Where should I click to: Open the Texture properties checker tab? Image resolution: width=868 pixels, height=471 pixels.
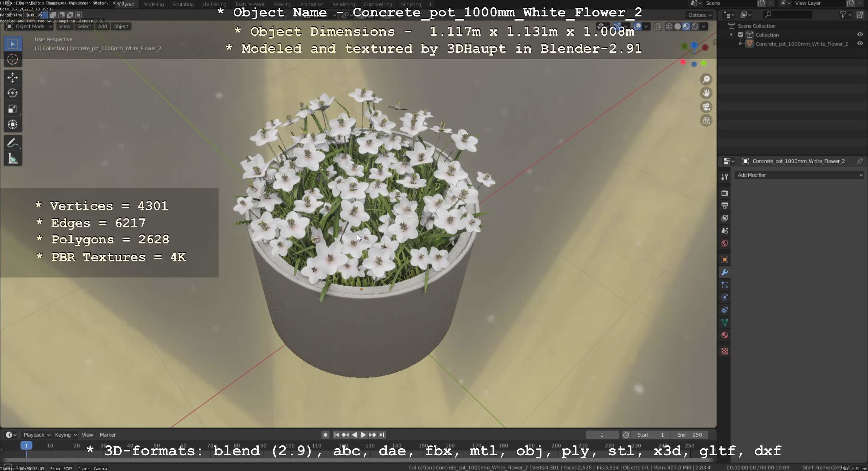(725, 351)
